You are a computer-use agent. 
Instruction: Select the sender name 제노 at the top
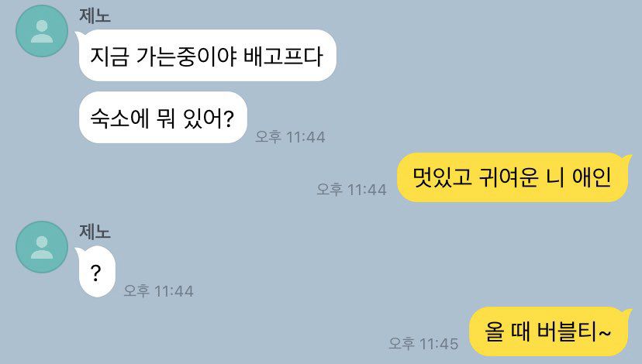tap(95, 15)
